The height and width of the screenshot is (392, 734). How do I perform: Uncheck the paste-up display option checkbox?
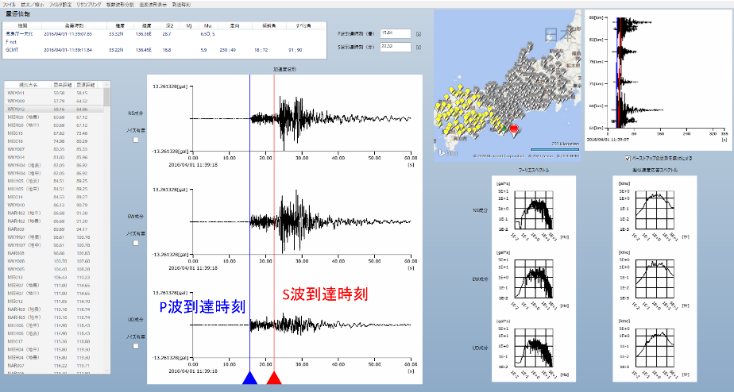point(628,158)
